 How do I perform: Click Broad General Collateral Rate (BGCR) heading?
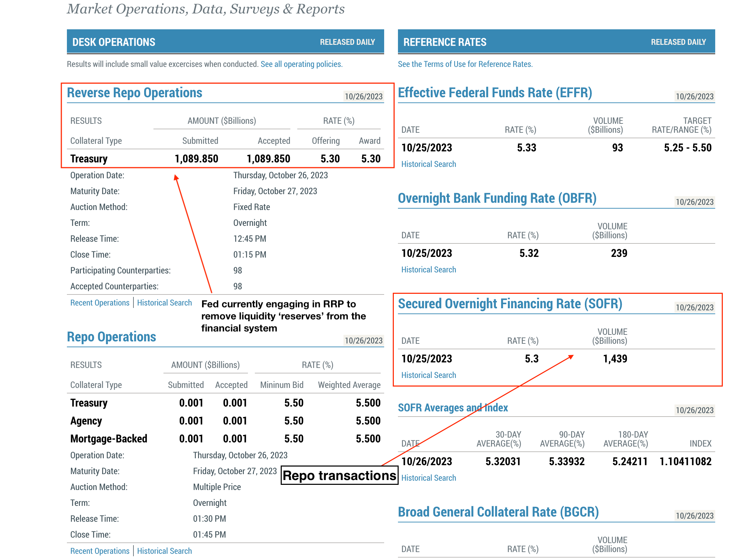click(x=498, y=512)
